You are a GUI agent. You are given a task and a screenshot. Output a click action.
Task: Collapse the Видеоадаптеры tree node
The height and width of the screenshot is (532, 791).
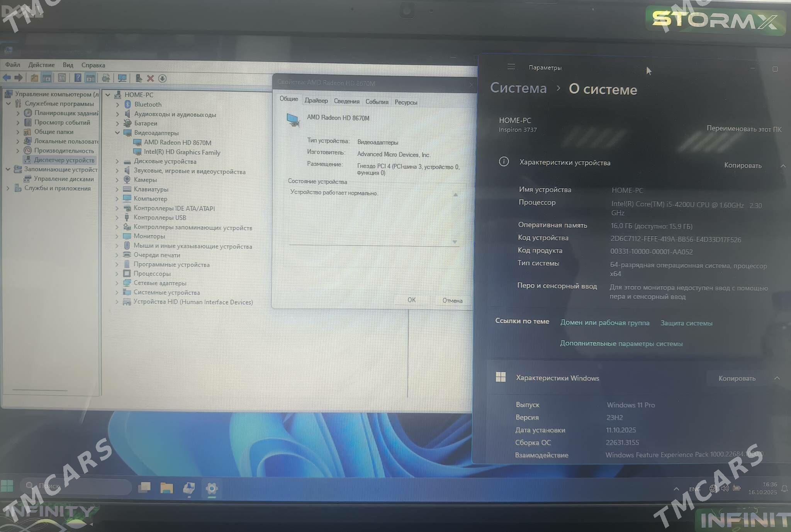(x=117, y=133)
